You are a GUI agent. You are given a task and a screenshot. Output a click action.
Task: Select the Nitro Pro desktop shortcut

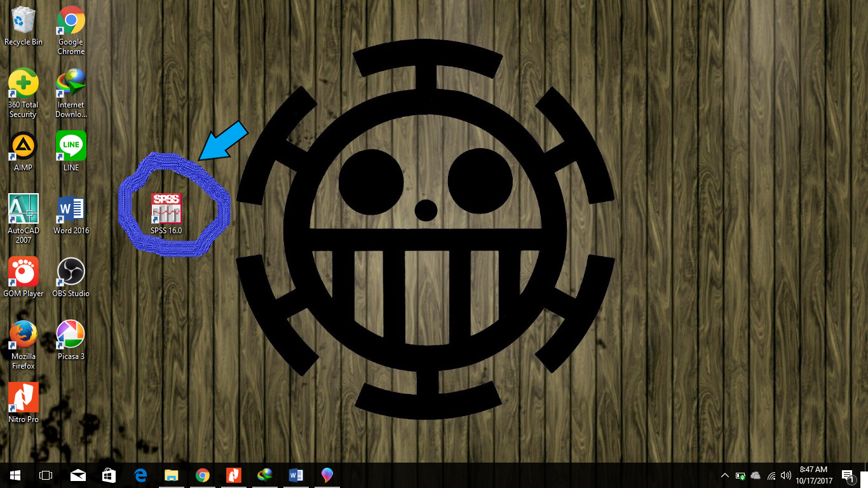(x=24, y=403)
